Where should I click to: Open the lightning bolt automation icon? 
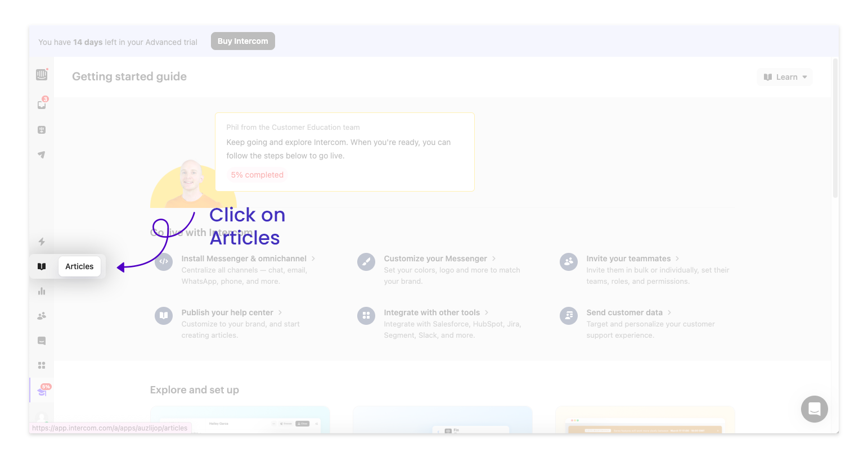42,242
